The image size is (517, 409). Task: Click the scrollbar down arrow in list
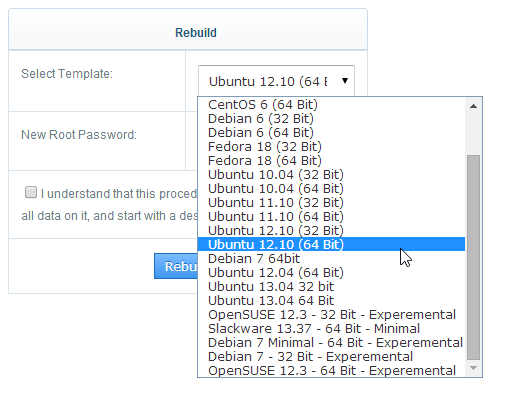click(473, 368)
